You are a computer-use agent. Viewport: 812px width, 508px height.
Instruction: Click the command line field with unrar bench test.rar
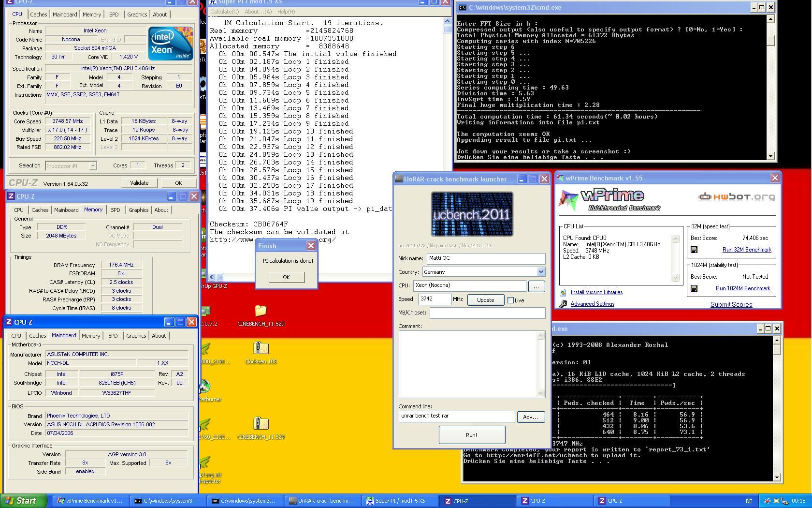click(x=457, y=416)
